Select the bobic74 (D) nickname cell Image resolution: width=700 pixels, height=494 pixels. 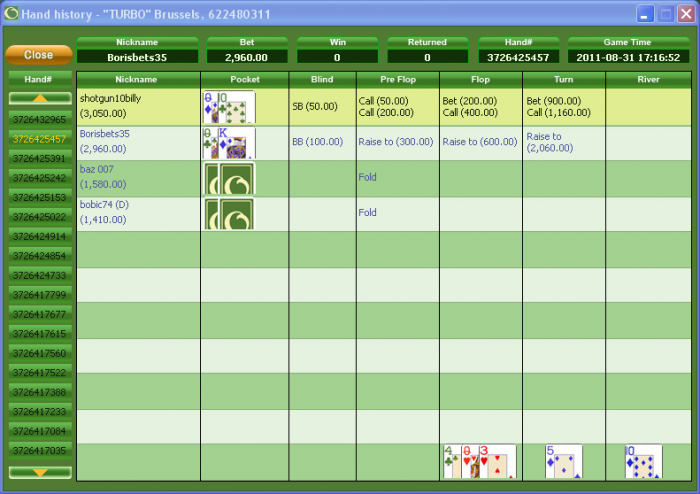(x=138, y=214)
